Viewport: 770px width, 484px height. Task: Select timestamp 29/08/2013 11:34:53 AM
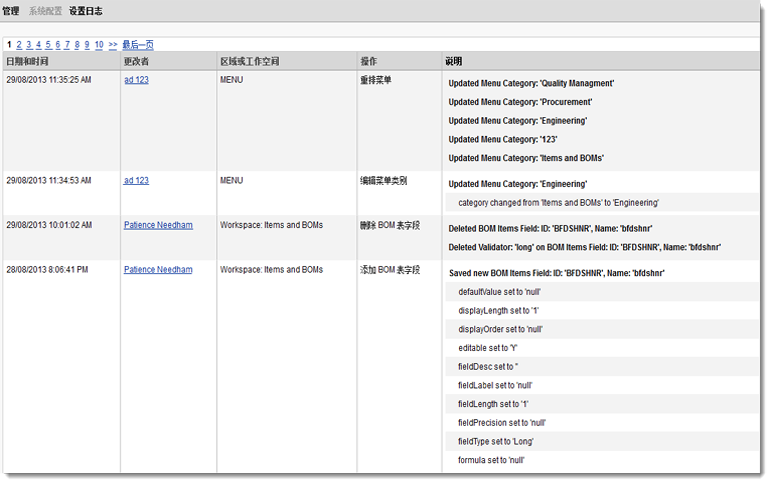coord(49,180)
